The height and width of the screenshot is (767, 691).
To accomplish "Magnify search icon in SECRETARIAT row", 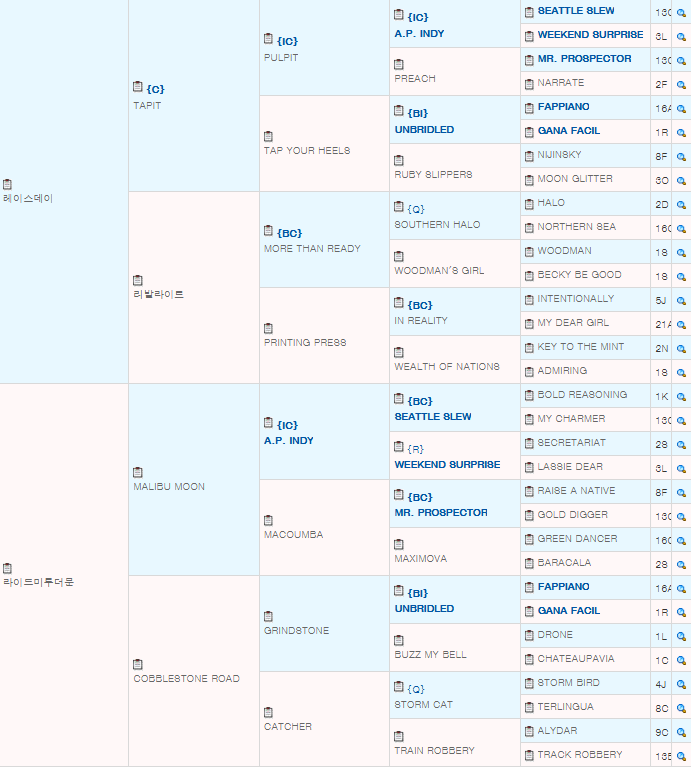I will click(681, 445).
